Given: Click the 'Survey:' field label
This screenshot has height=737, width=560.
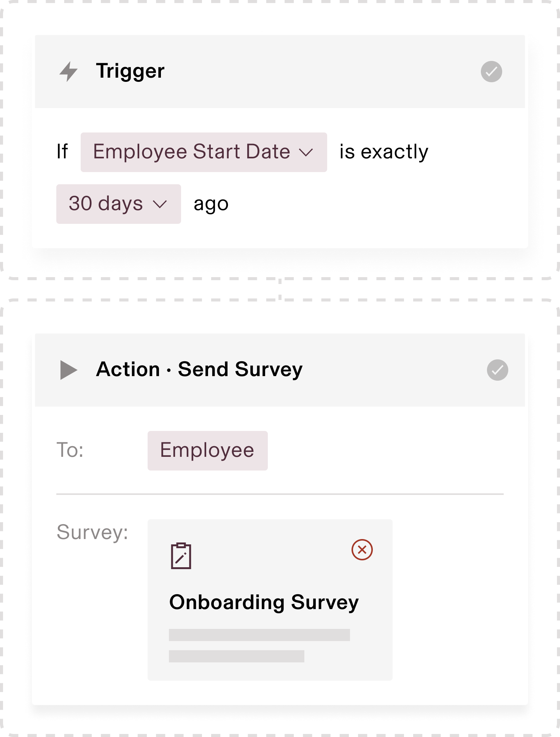Looking at the screenshot, I should (92, 532).
